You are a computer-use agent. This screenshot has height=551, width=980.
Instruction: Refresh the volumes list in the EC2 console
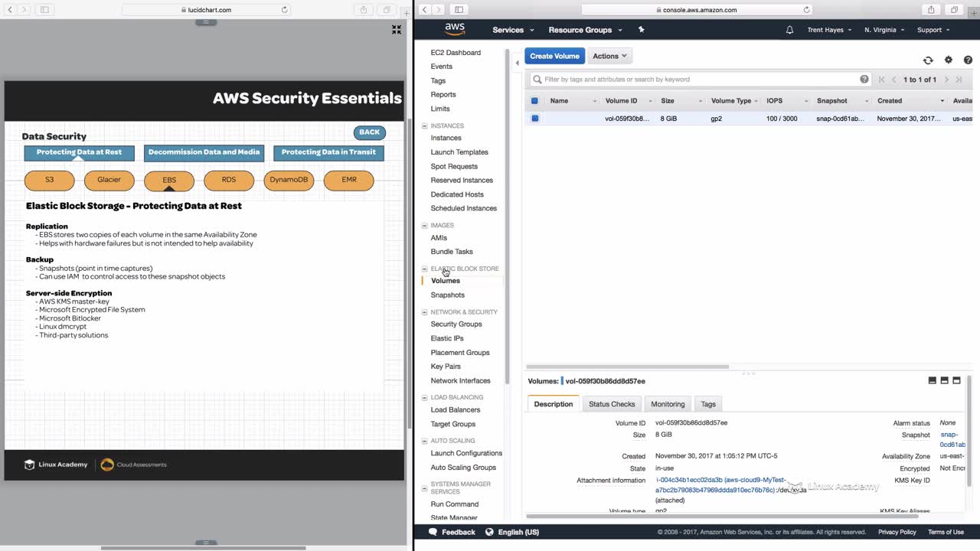928,60
